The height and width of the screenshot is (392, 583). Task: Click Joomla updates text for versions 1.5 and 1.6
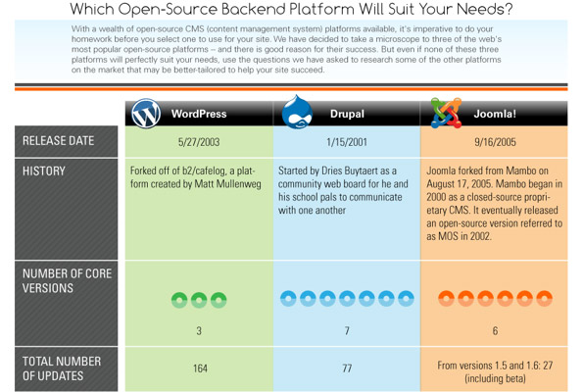(x=495, y=372)
